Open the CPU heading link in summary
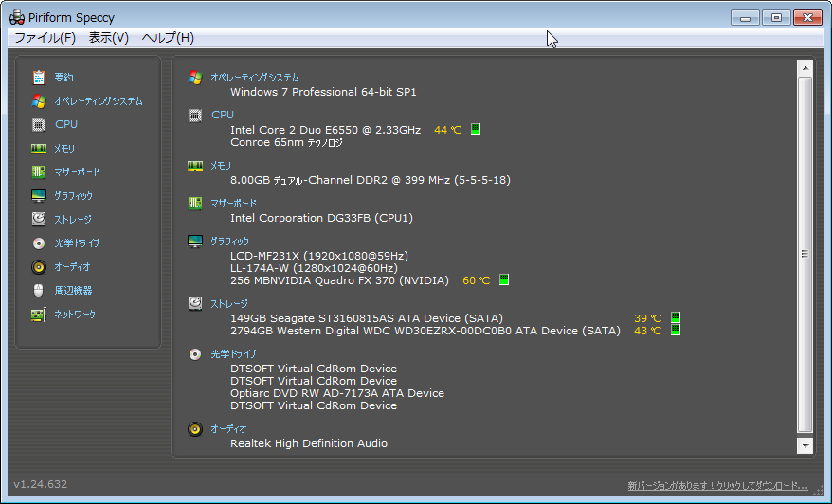 click(x=223, y=115)
